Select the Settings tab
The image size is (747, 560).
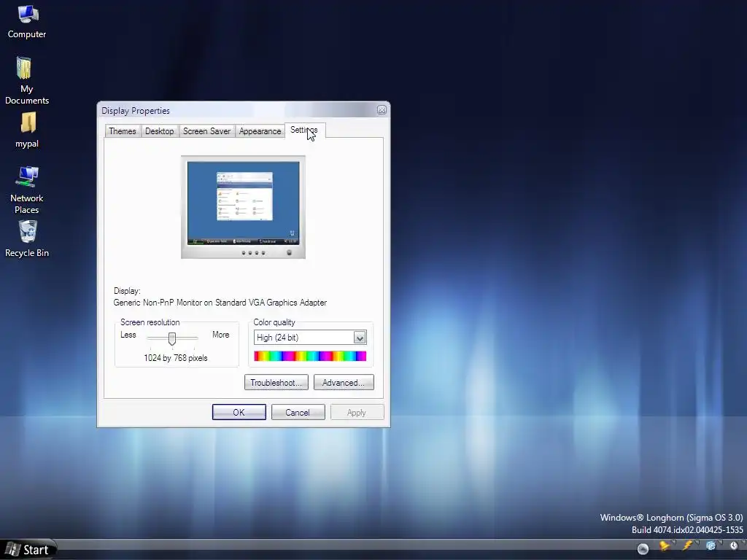(x=304, y=130)
